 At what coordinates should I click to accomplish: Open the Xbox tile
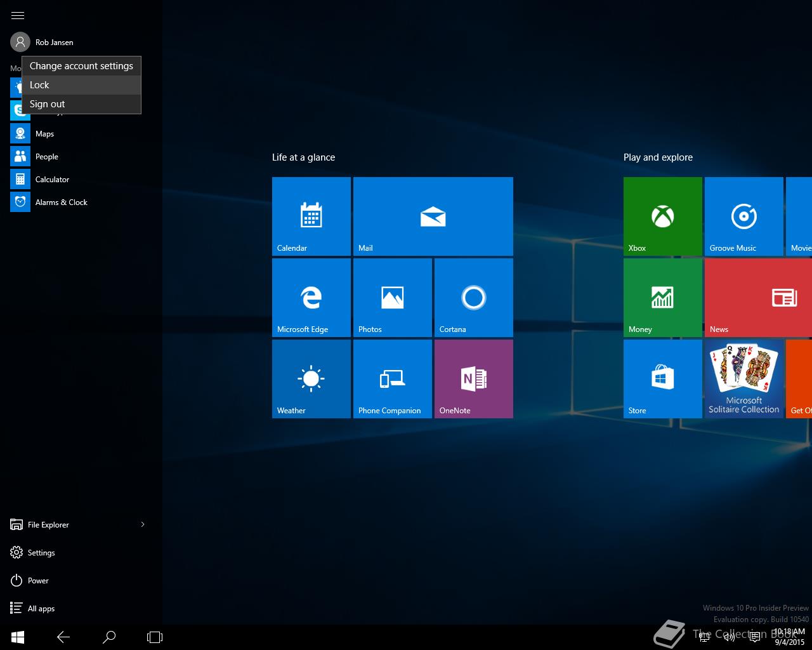pyautogui.click(x=663, y=216)
